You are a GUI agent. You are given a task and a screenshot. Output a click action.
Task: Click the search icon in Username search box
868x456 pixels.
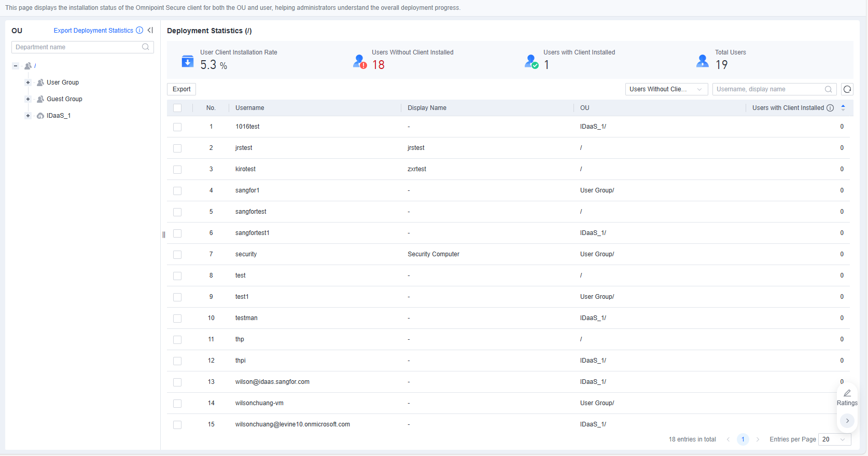click(x=829, y=89)
